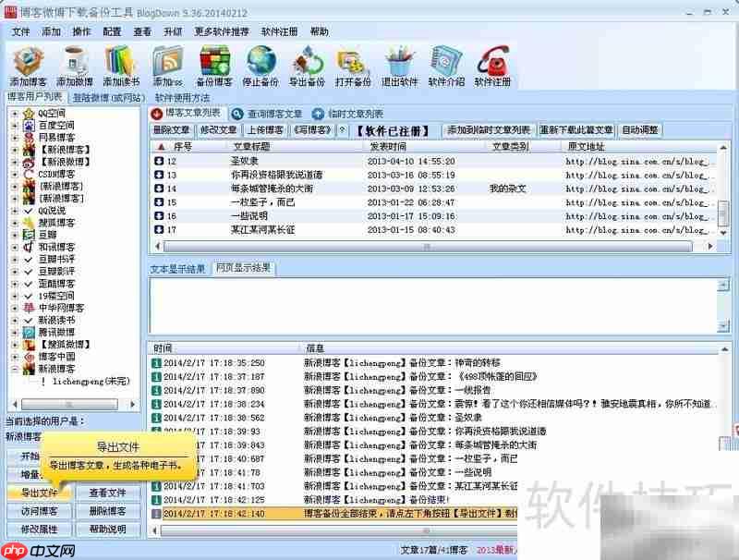Click the 重新下载此篇文章 button

[x=575, y=130]
